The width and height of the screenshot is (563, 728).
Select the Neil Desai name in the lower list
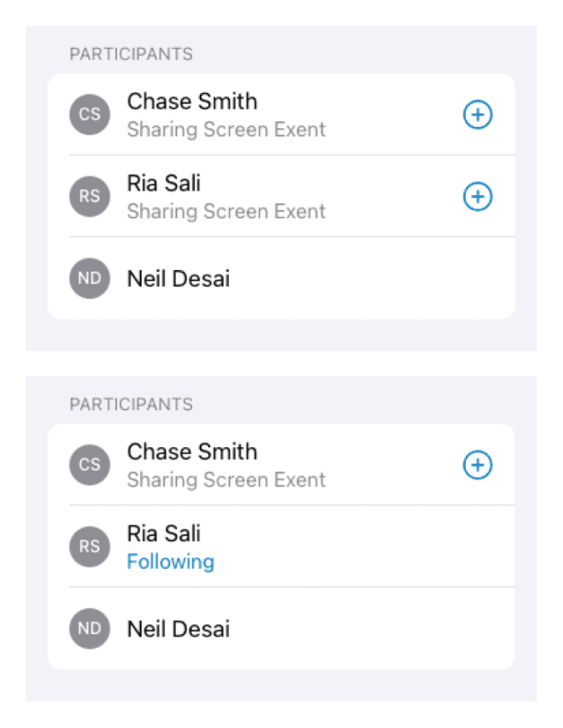178,629
